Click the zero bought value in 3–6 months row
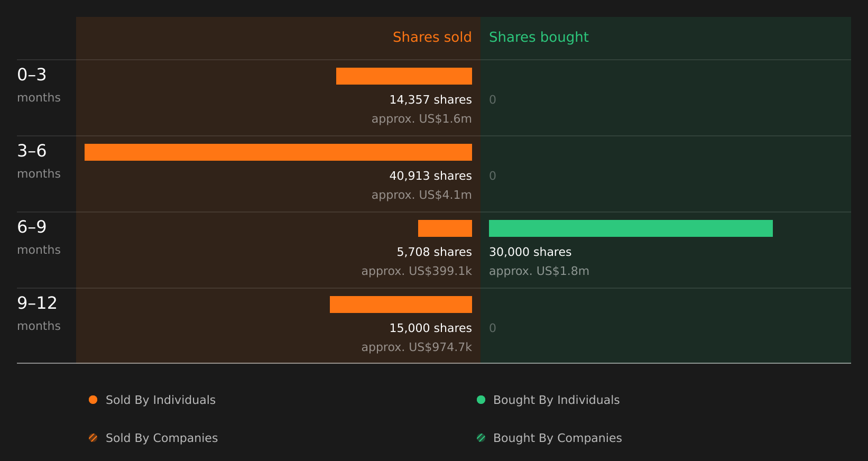868x461 pixels. (x=493, y=176)
